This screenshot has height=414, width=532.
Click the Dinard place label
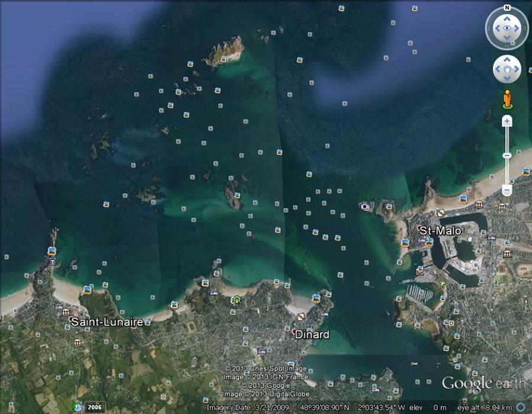click(x=312, y=334)
